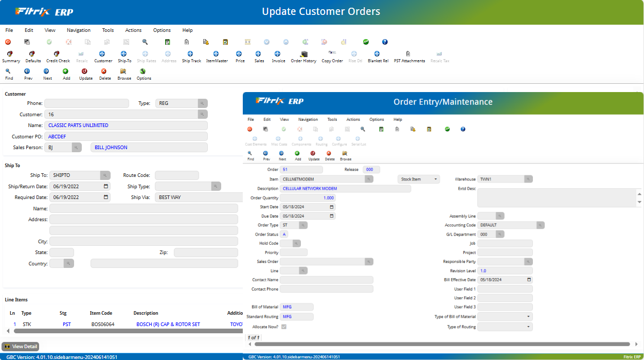Select the Ship Track toolbar icon
The image size is (644, 360).
pyautogui.click(x=191, y=54)
